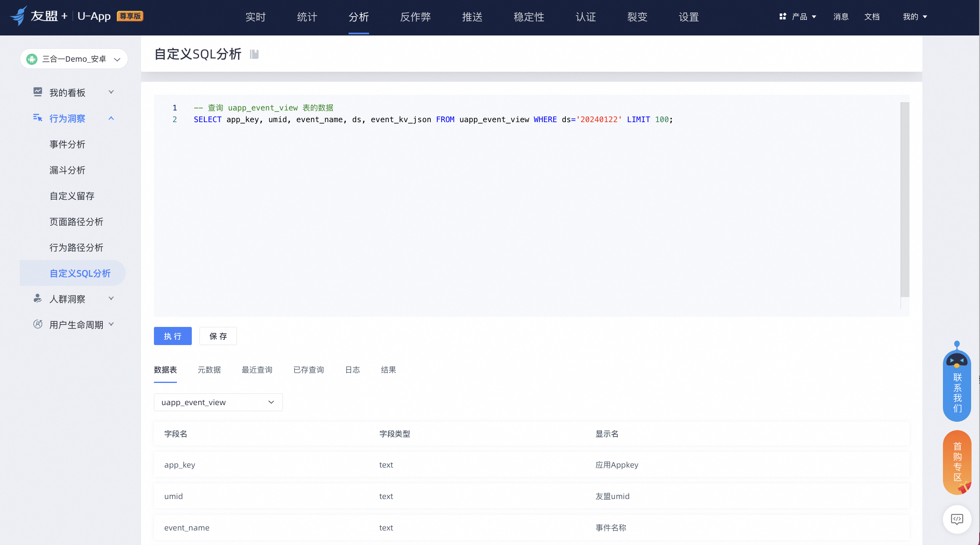Click the SQL editor vertical scrollbar

(x=905, y=200)
